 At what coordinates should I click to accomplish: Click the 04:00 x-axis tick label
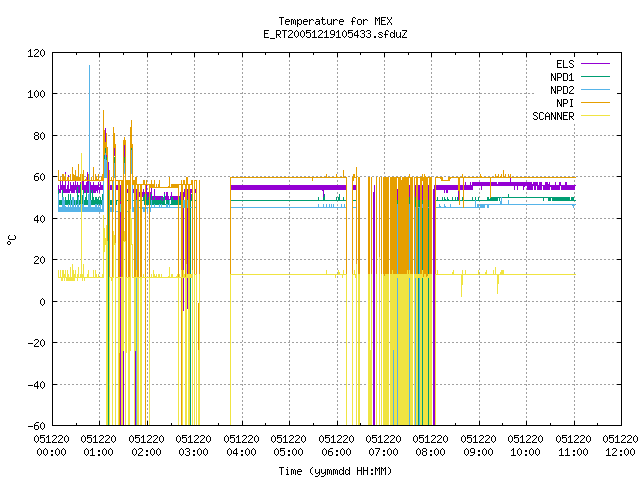(x=241, y=452)
